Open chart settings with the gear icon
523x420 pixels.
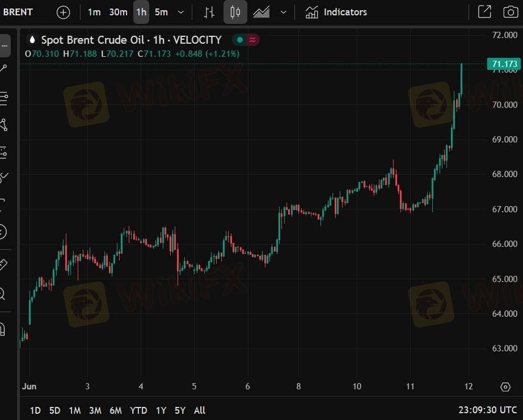505,387
